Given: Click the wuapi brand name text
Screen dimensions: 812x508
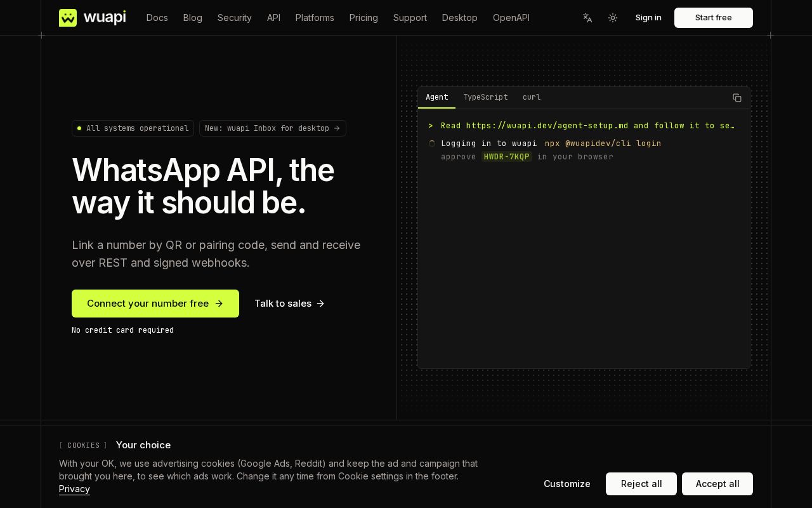Looking at the screenshot, I should click(104, 18).
